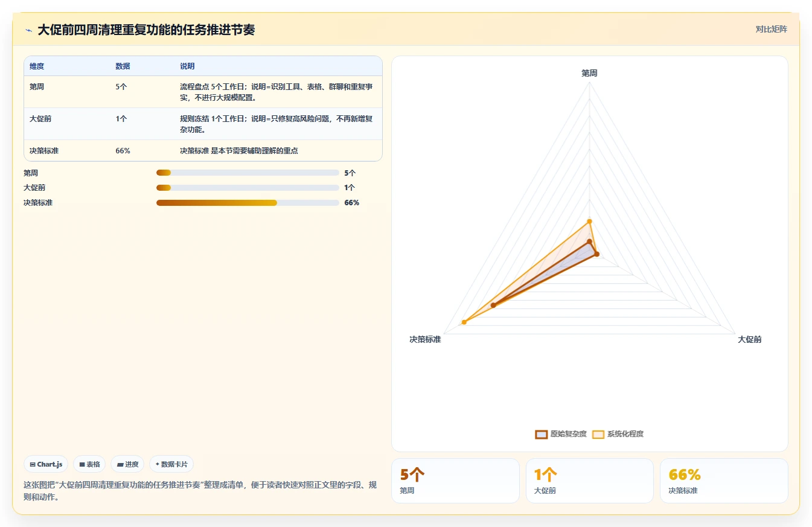812x527 pixels.
Task: Click the lightning icon beside the title
Action: pyautogui.click(x=29, y=30)
